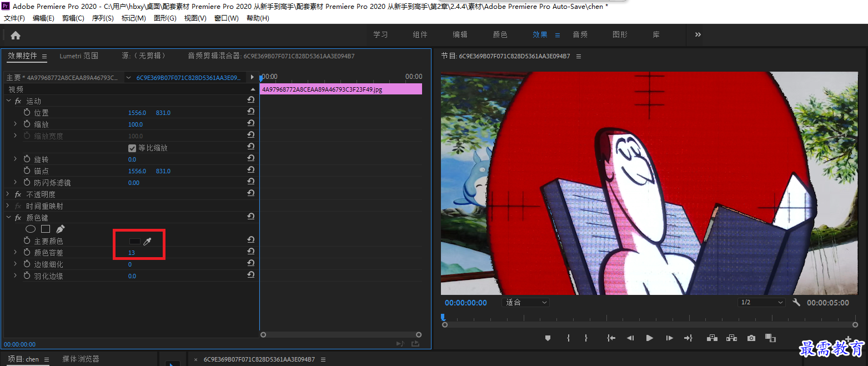This screenshot has height=366, width=868.
Task: Open the 适合 zoom level dropdown
Action: coord(525,303)
